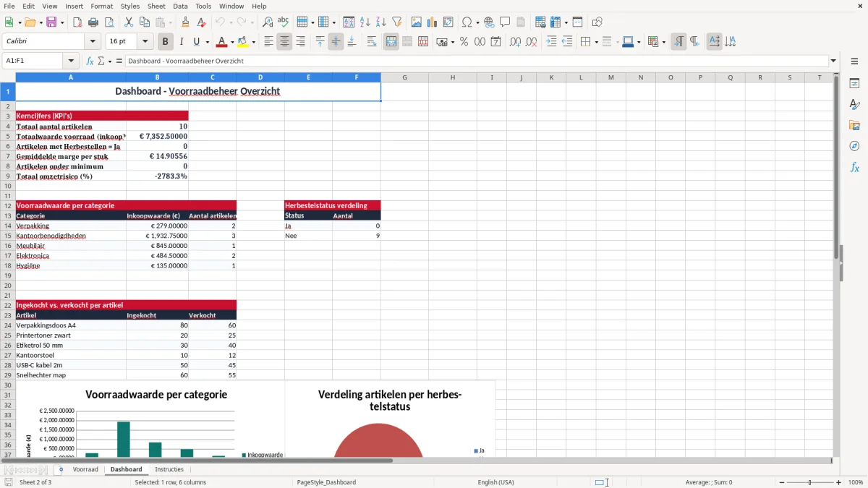This screenshot has height=488, width=868.
Task: Toggle Underline formatting
Action: click(197, 42)
